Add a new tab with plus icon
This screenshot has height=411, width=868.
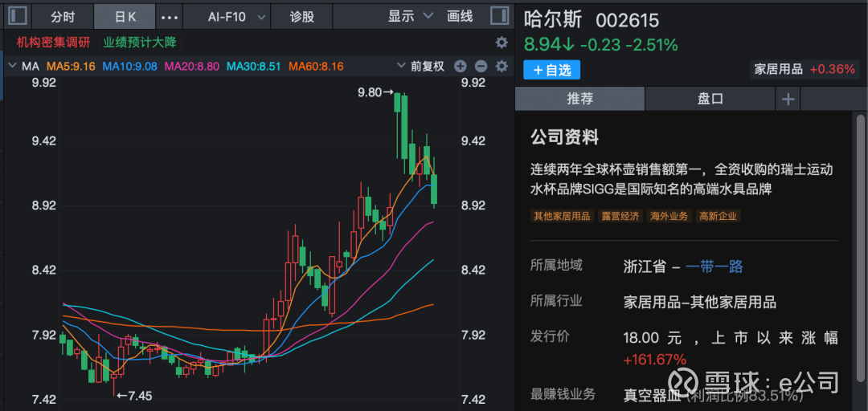(x=788, y=100)
